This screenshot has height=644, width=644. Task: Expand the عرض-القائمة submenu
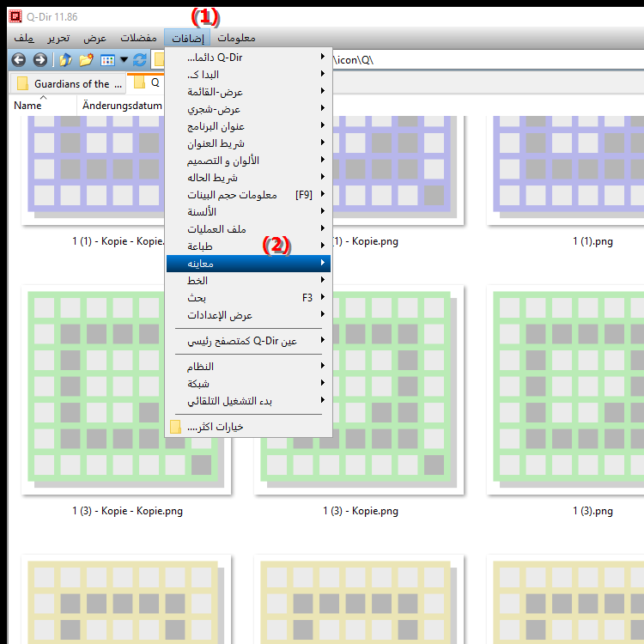coord(248,92)
